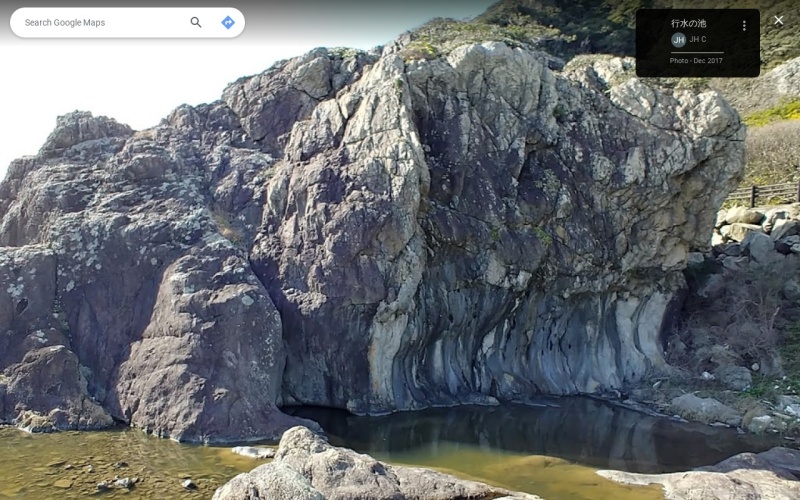Close the photo viewer with the X

pos(779,20)
